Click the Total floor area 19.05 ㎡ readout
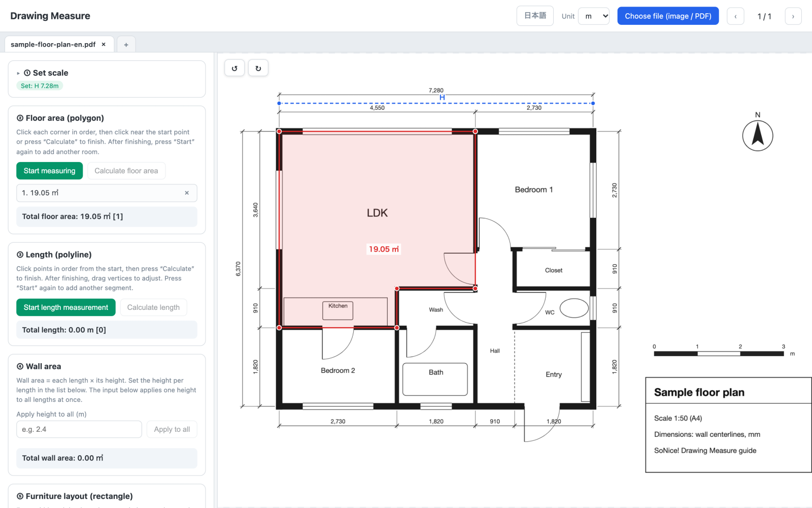 pos(107,216)
